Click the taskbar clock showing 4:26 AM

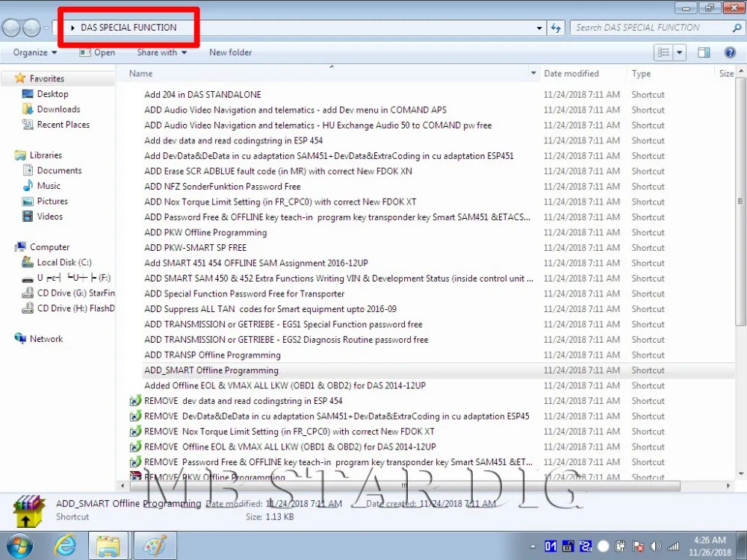tap(710, 547)
